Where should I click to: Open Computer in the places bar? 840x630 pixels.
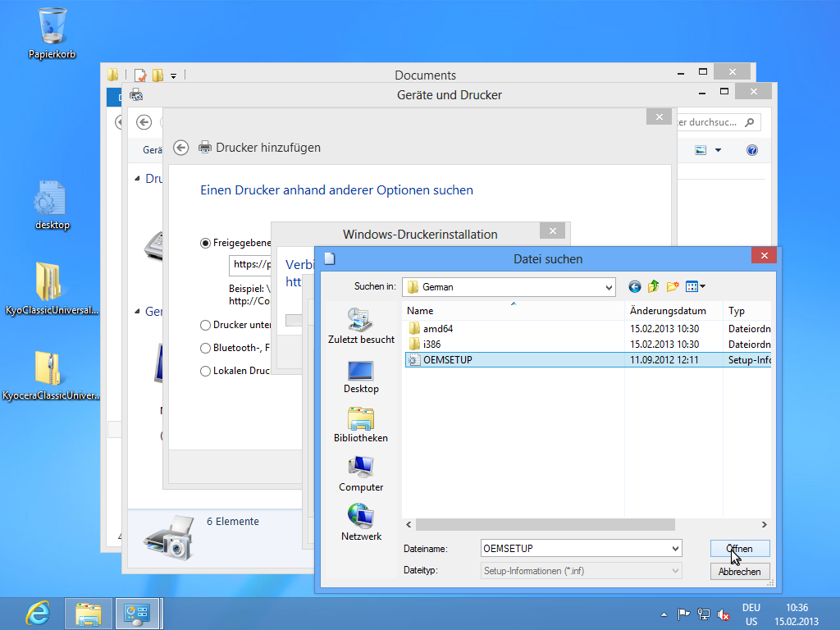(x=361, y=474)
